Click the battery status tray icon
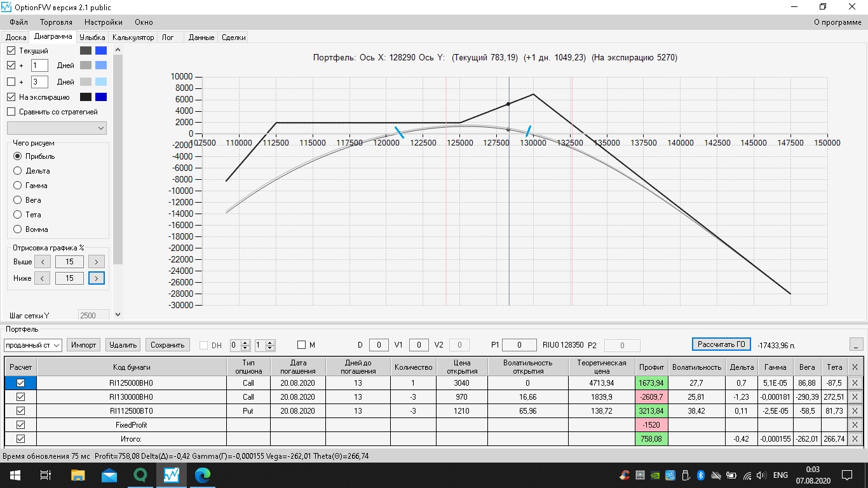The width and height of the screenshot is (868, 488). coord(732,475)
